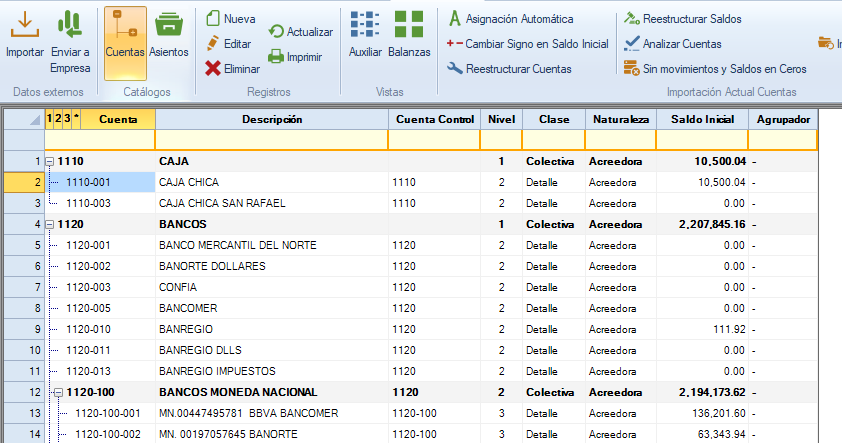This screenshot has height=443, width=842.
Task: Collapse the 1110 CAJA tree node
Action: pyautogui.click(x=51, y=161)
